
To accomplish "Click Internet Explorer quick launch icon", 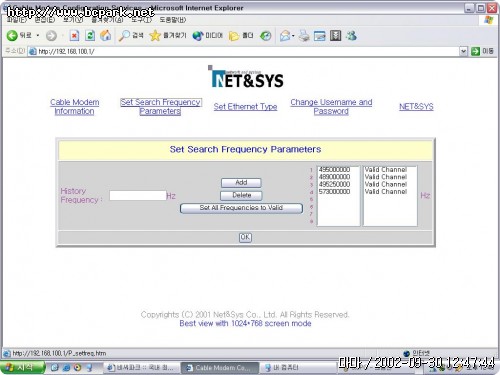I will coord(66,368).
